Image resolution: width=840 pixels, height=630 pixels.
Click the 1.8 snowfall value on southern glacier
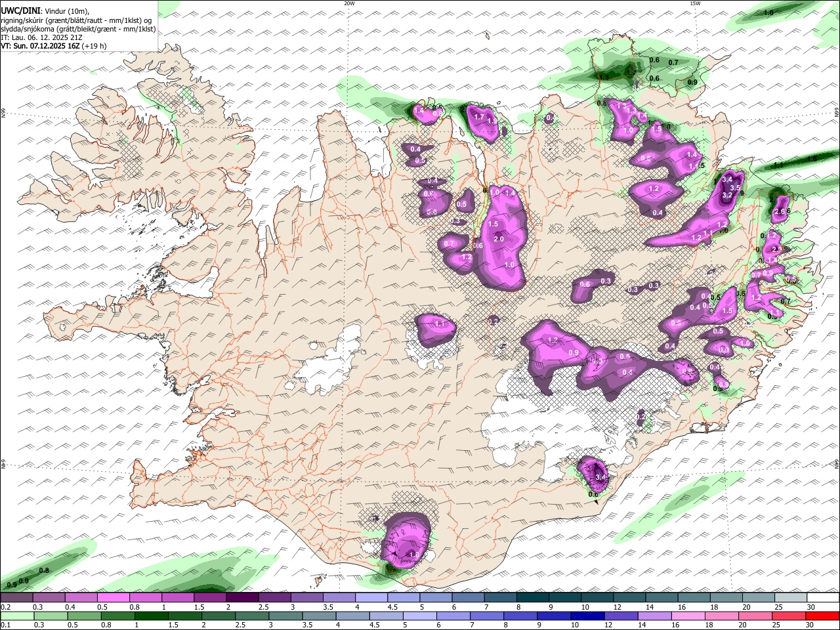(414, 555)
